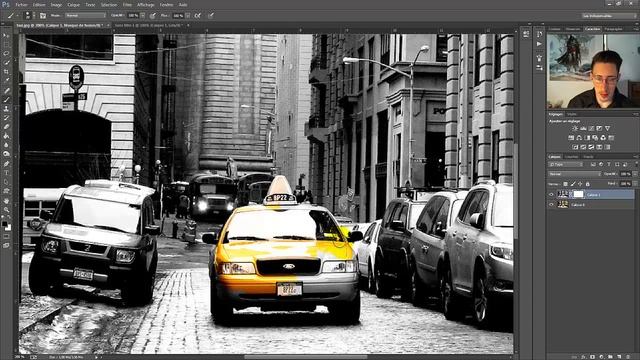Open workspace switcher dropdown top right
Image resolution: width=640 pixels, height=360 pixels.
(609, 16)
